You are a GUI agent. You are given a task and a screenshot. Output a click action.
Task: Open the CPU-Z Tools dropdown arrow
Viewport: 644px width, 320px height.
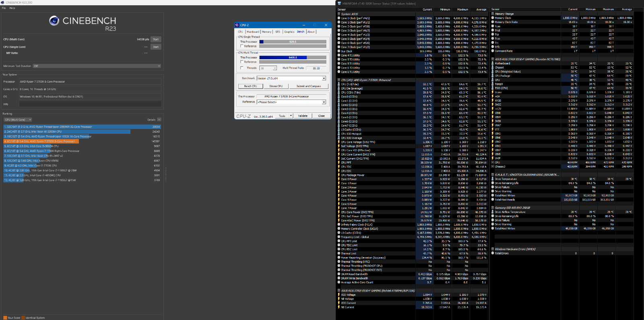pos(291,116)
